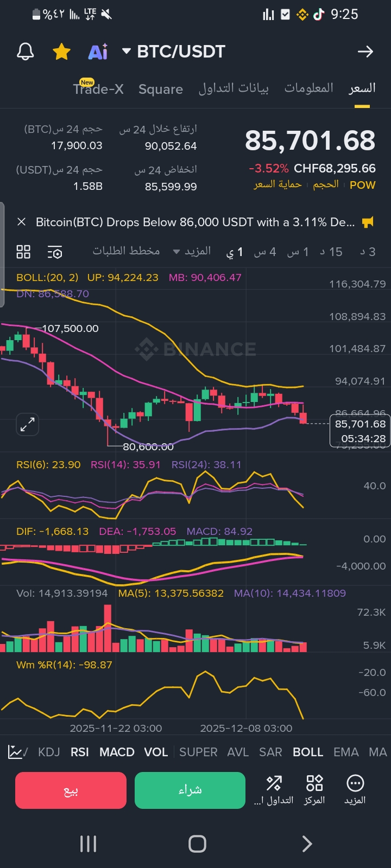
Task: Select the 1 س timeframe
Action: (298, 252)
